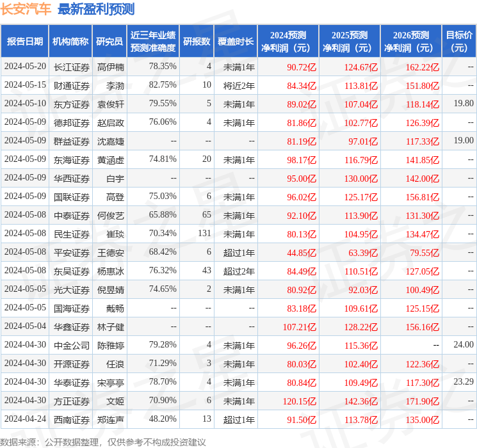Click the date 2024-05-20
This screenshot has height=448, width=477.
(x=25, y=66)
